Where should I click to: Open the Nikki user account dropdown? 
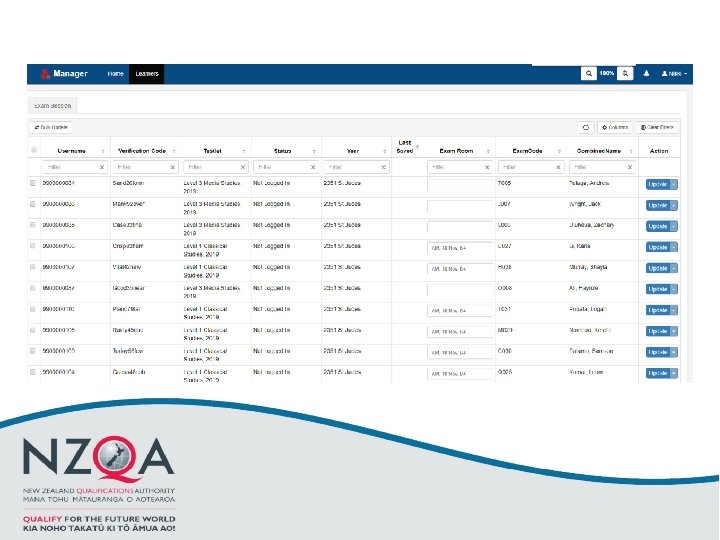pyautogui.click(x=674, y=73)
